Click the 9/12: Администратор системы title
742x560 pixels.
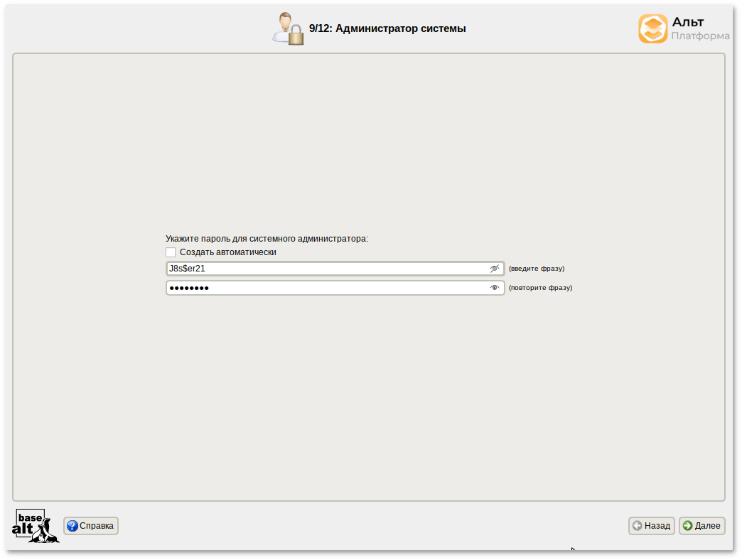[387, 29]
